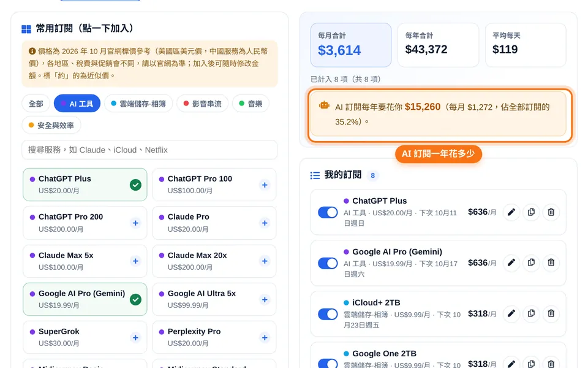Click the 每年合計 summary card

(439, 45)
